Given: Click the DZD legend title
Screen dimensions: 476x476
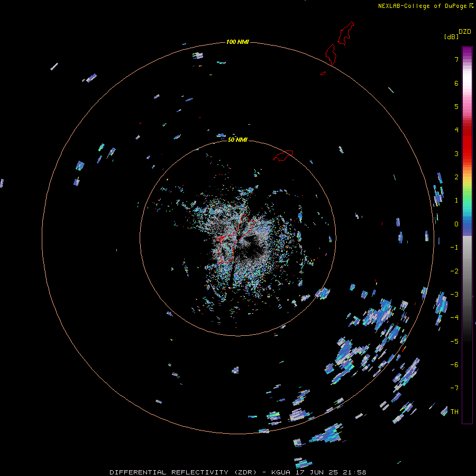Looking at the screenshot, I should [465, 32].
